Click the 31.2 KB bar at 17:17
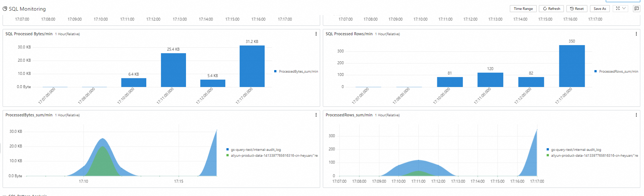 point(252,66)
